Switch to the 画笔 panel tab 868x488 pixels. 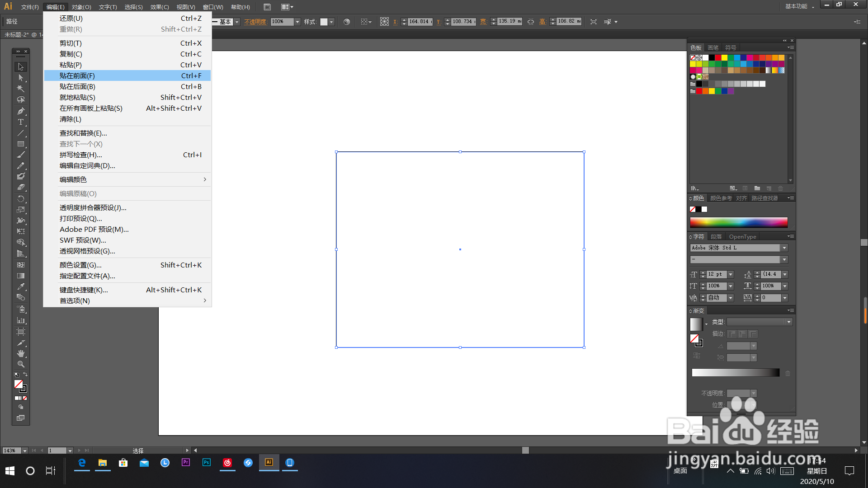713,48
